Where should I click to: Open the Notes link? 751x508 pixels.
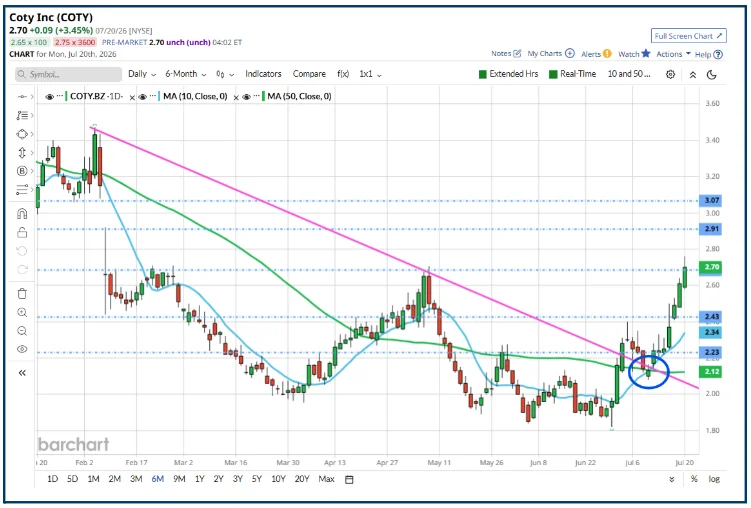501,54
